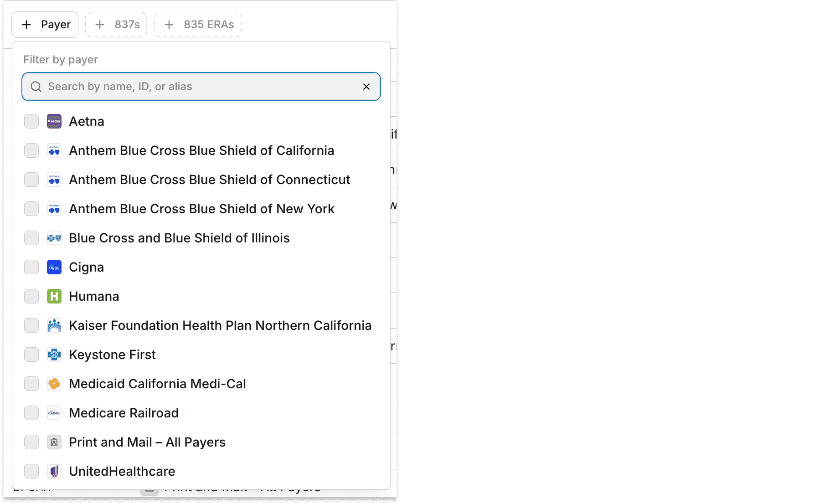
Task: Check Anthem Blue Cross of California checkbox
Action: tap(31, 150)
